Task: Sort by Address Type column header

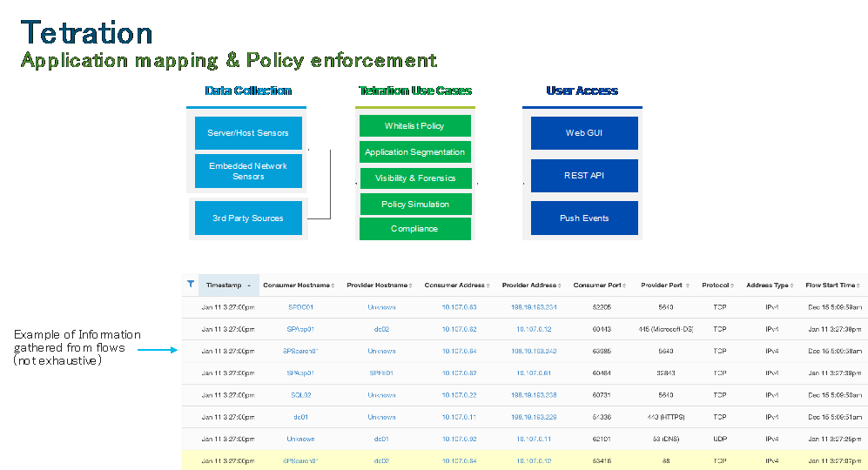Action: pos(770,285)
